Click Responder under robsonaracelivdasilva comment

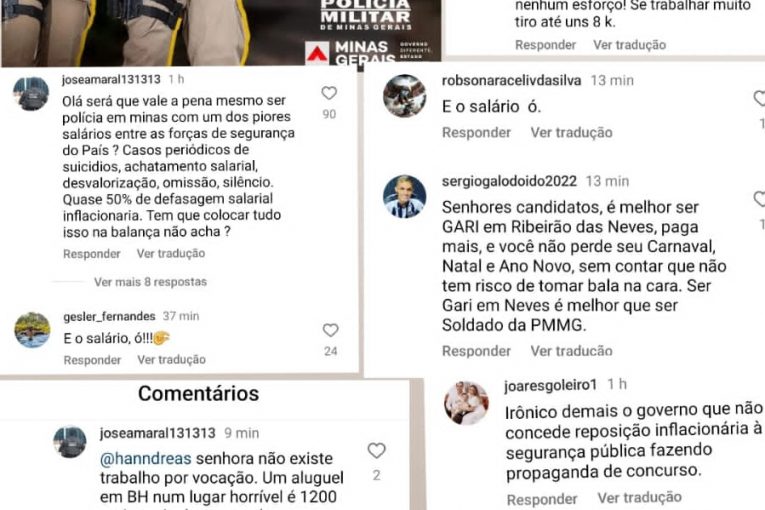point(476,133)
